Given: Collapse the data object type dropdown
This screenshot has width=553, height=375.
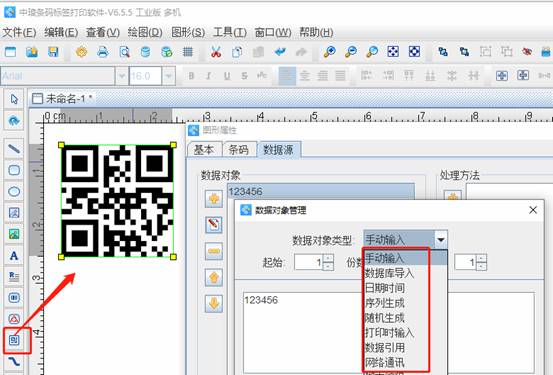Looking at the screenshot, I should point(441,240).
